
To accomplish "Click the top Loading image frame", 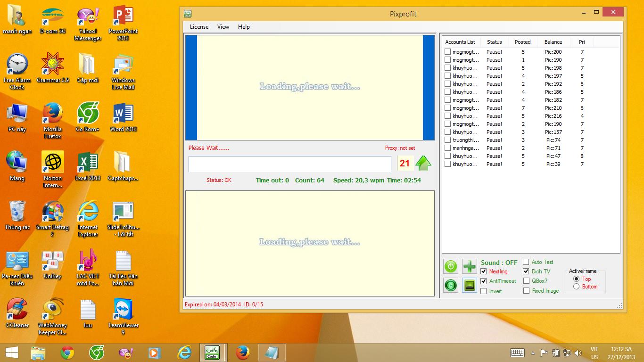I will tap(310, 87).
